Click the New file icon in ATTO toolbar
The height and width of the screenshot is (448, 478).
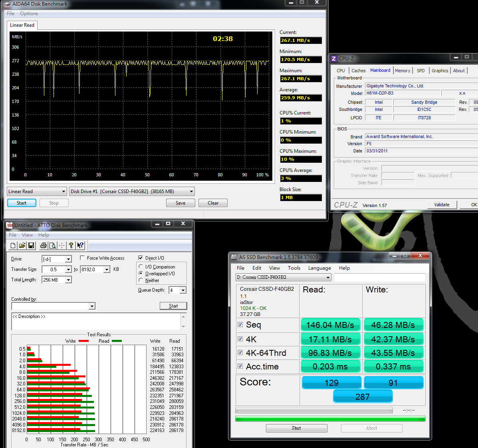[13, 245]
